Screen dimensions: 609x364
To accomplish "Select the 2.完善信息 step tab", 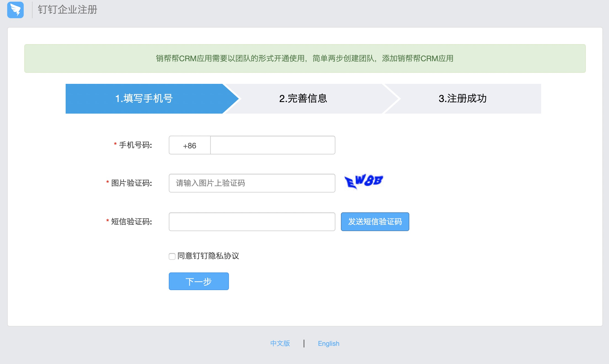I will point(303,98).
